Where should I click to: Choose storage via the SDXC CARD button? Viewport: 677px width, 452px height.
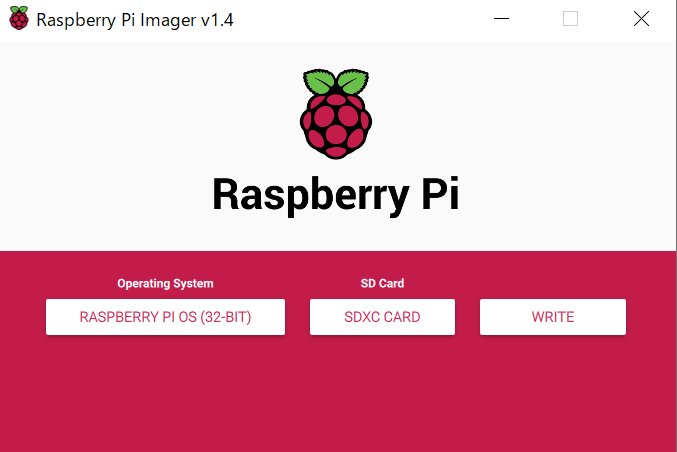[x=382, y=317]
